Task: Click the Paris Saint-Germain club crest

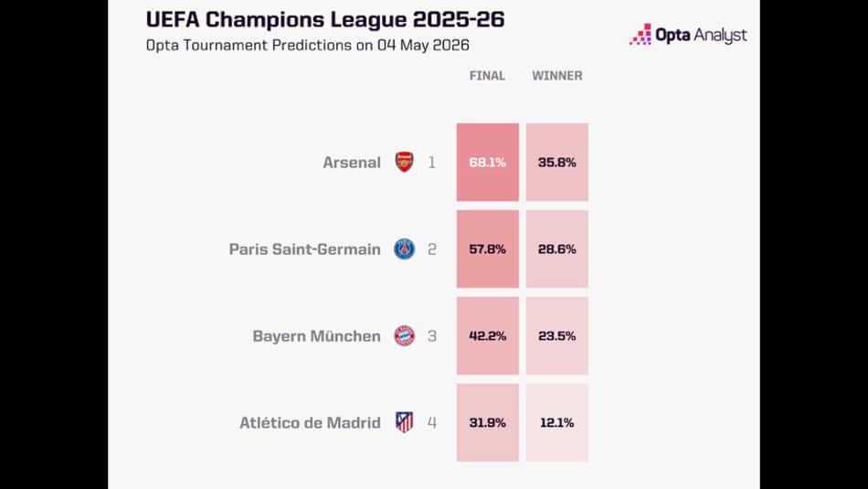Action: pyautogui.click(x=404, y=249)
